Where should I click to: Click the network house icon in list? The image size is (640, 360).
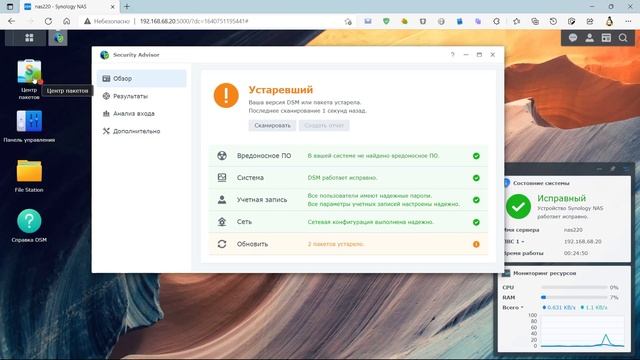pyautogui.click(x=222, y=222)
